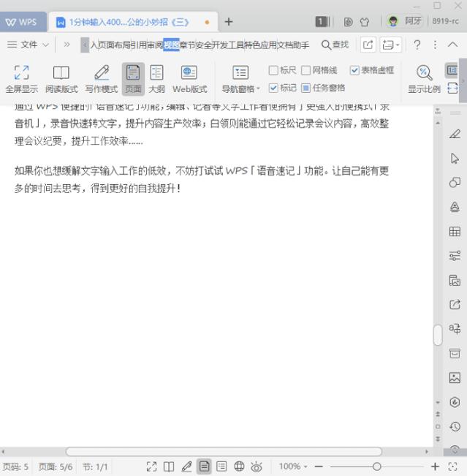This screenshot has width=467, height=476.
Task: Open the skin shirt icon
Action: (365, 22)
